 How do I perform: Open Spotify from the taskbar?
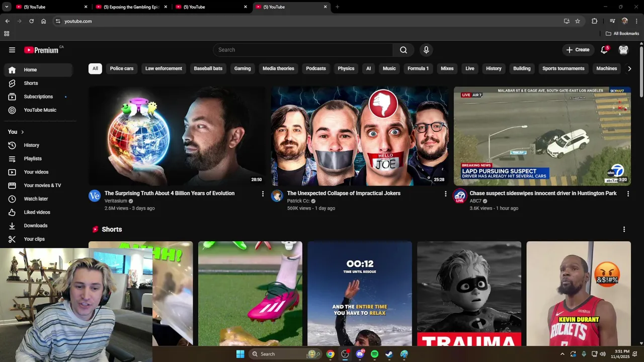coord(374,354)
